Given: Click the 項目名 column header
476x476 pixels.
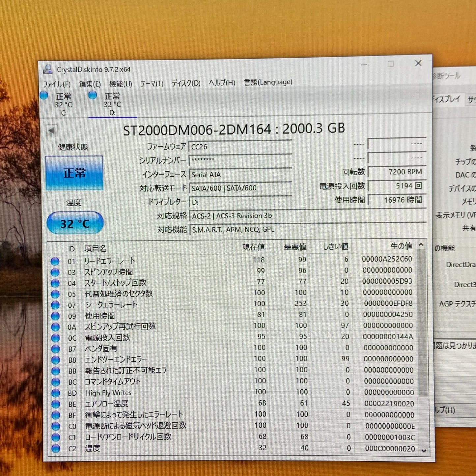Looking at the screenshot, I should point(96,248).
